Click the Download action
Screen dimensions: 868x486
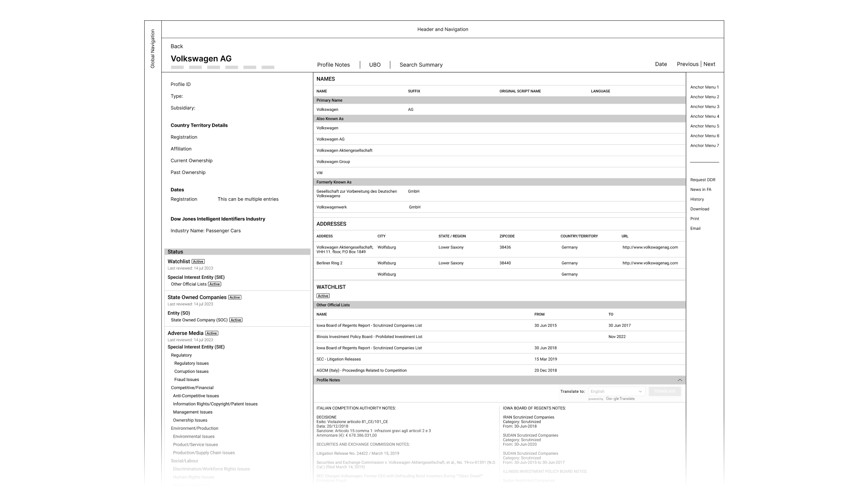[x=699, y=209]
